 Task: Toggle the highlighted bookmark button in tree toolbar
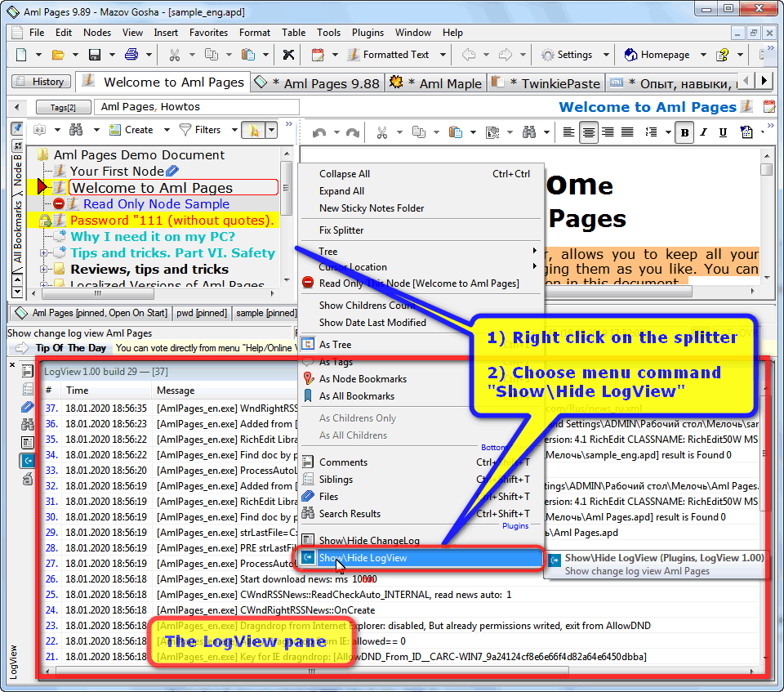coord(253,131)
